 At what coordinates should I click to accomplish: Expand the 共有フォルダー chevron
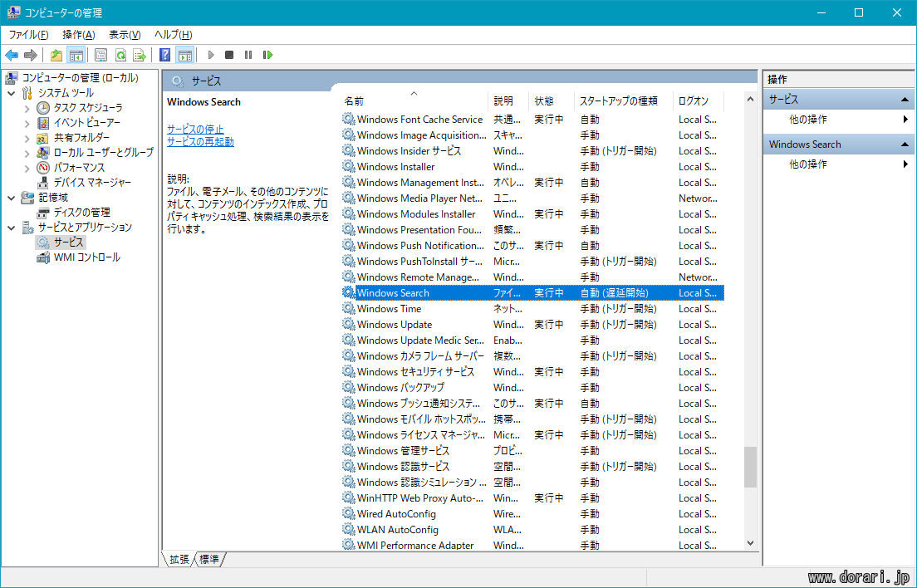(x=27, y=139)
